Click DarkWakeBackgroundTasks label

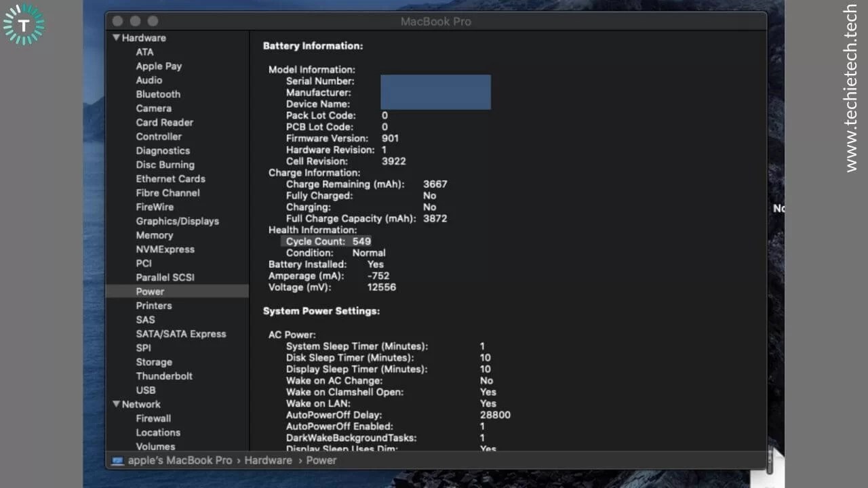(351, 439)
